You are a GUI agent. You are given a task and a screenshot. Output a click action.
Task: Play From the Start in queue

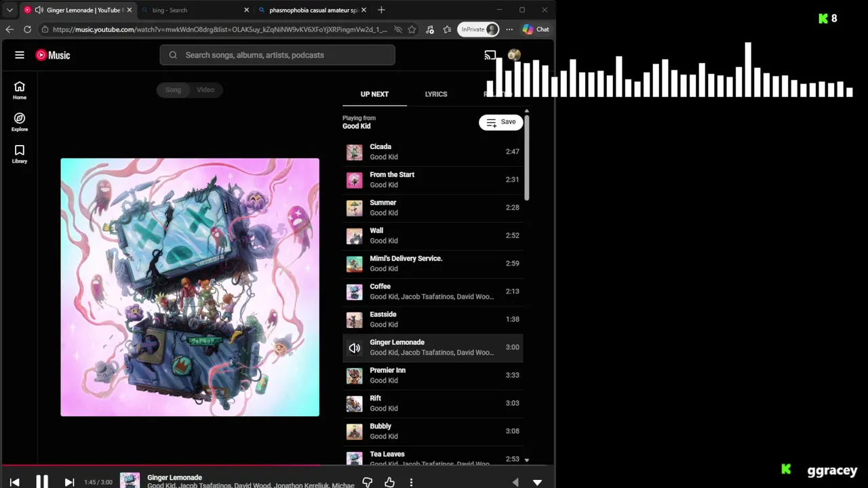pyautogui.click(x=433, y=180)
